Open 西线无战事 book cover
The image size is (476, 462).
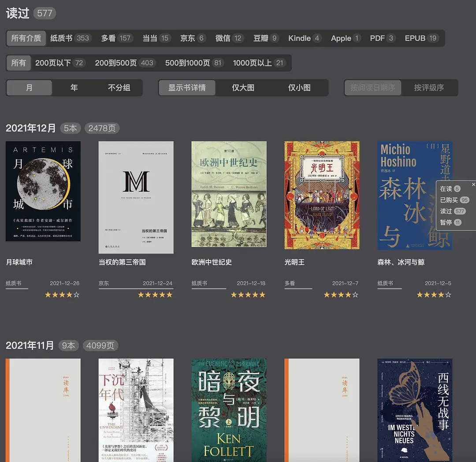(x=415, y=410)
